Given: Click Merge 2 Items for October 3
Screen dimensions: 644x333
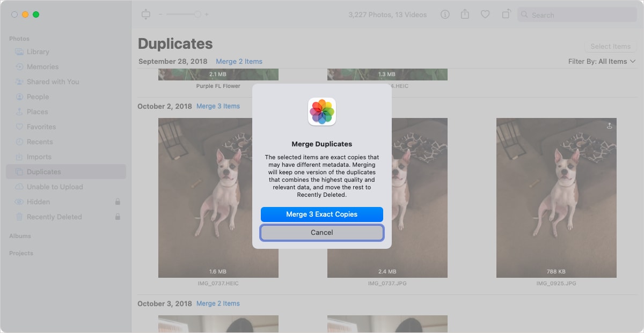Looking at the screenshot, I should tap(218, 304).
